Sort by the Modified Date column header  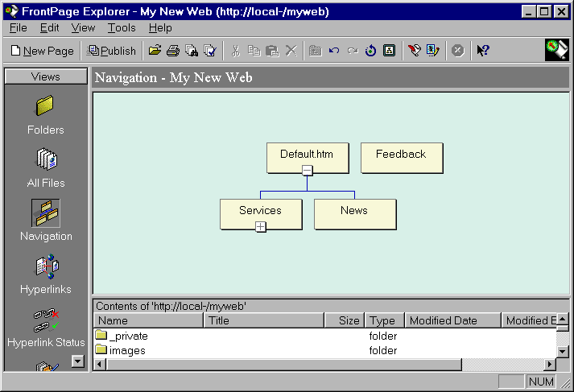click(x=452, y=320)
